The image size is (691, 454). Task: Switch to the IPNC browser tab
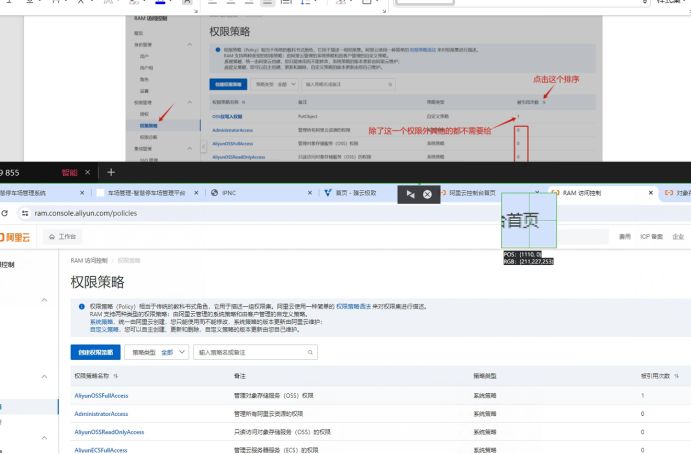(x=229, y=193)
